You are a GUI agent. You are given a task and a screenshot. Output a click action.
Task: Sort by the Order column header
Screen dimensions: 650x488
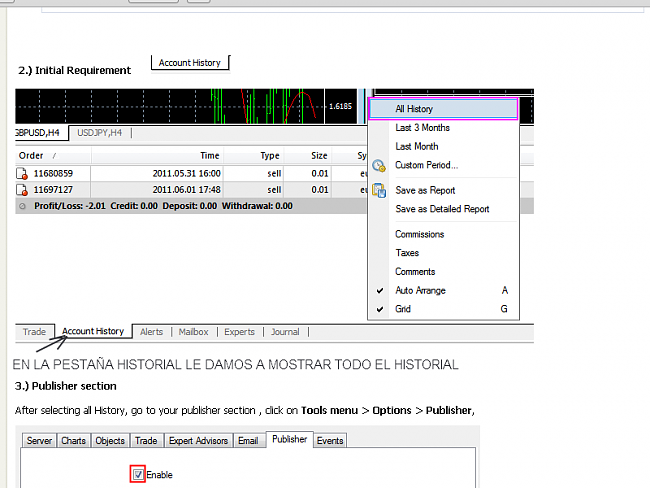tap(53, 156)
